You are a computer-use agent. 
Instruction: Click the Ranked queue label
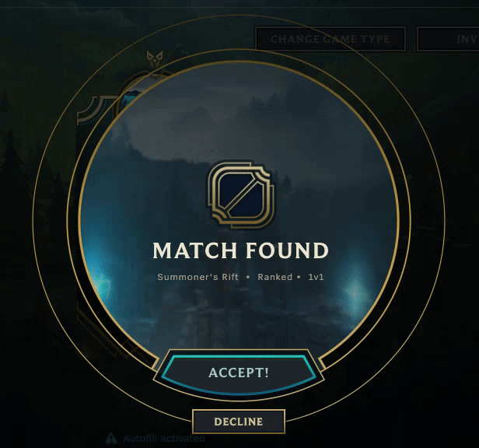275,277
